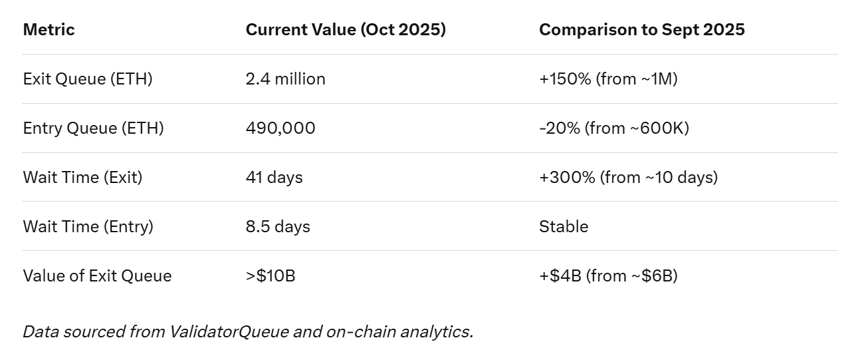Click the +150% (from ~1M) cell

[607, 79]
